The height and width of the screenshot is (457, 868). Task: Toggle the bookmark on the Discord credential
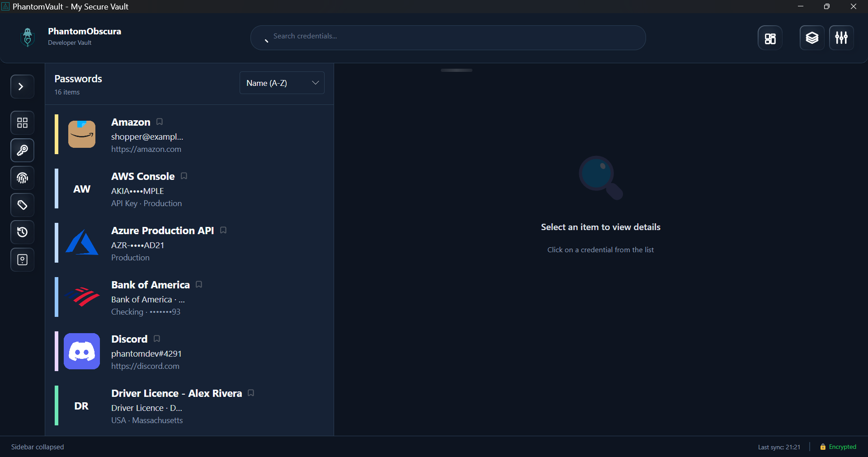point(156,338)
